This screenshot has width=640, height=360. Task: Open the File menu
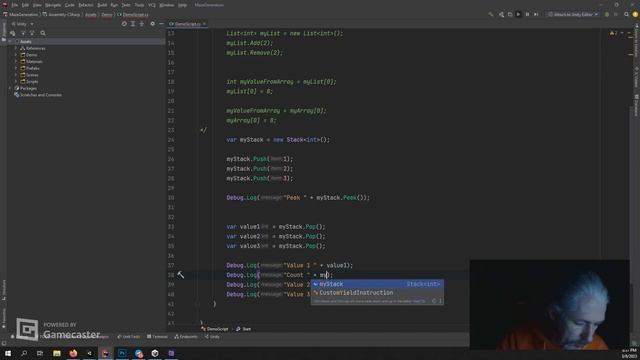15,5
